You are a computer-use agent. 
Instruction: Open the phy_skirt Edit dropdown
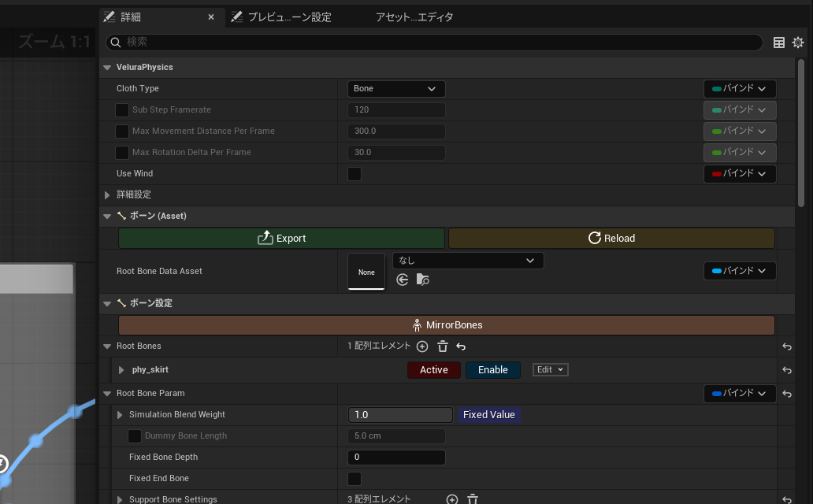coord(550,369)
